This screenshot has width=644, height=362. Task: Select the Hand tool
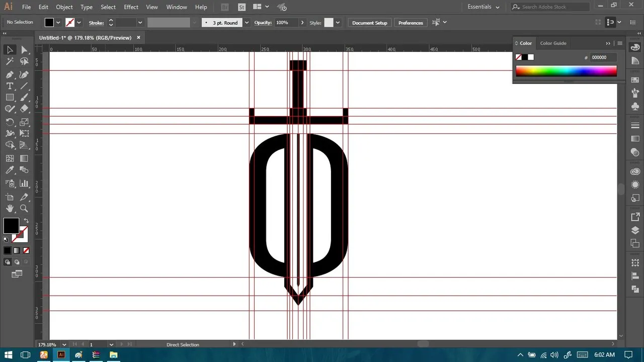click(x=10, y=208)
